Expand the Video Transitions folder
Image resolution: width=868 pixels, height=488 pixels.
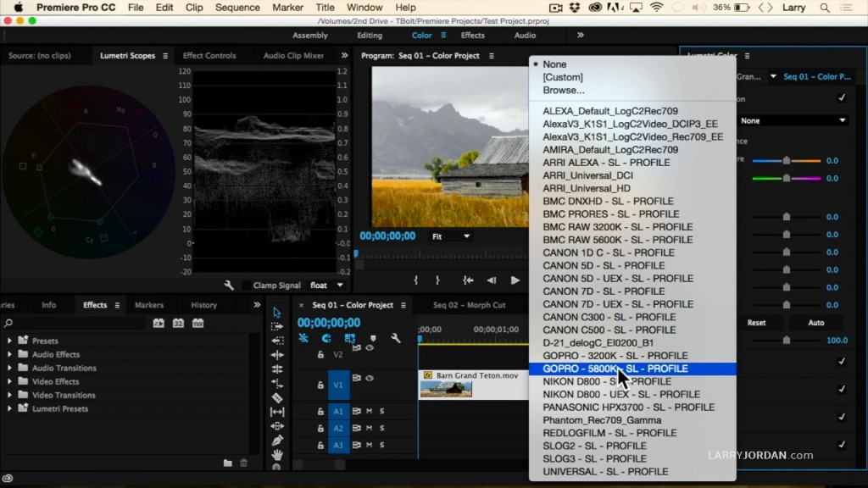[x=9, y=395]
